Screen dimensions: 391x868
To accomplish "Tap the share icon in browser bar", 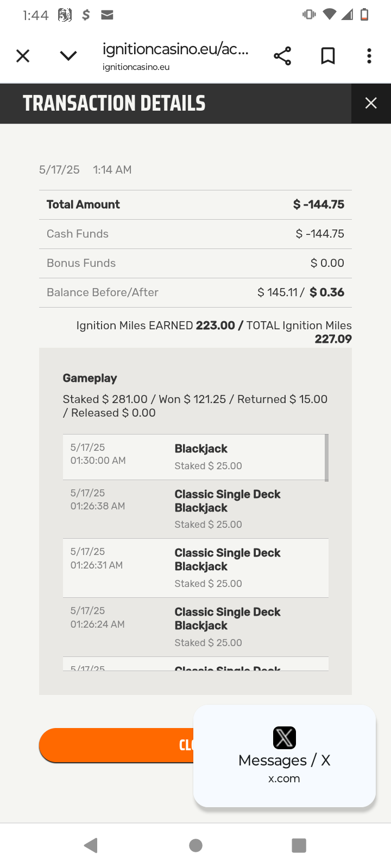I will click(x=282, y=56).
